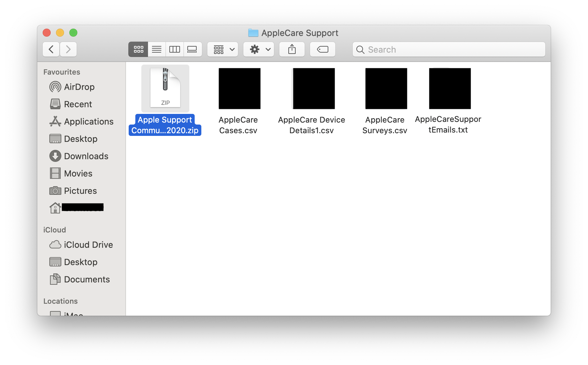Open Pictures in the sidebar

(x=73, y=191)
